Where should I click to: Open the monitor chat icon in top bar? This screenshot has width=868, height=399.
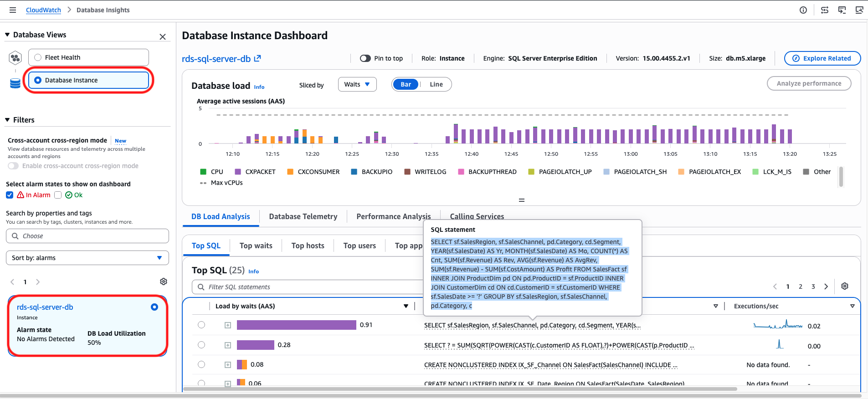coord(842,10)
